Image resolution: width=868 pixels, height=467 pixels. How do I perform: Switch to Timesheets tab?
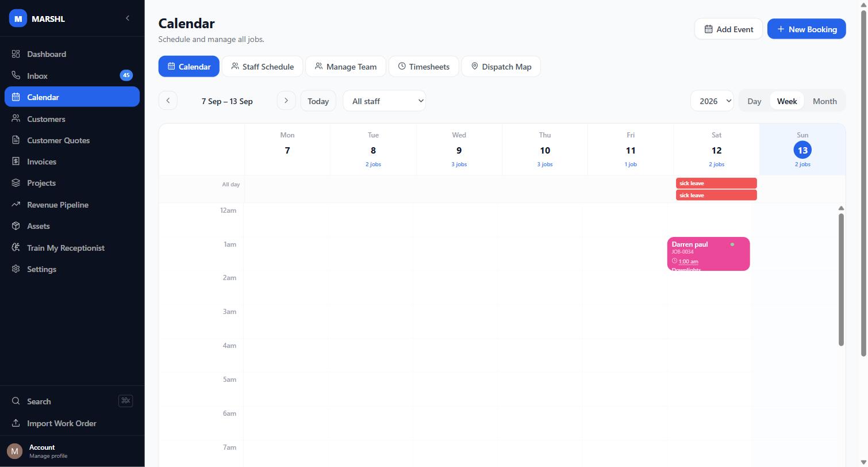pyautogui.click(x=424, y=66)
